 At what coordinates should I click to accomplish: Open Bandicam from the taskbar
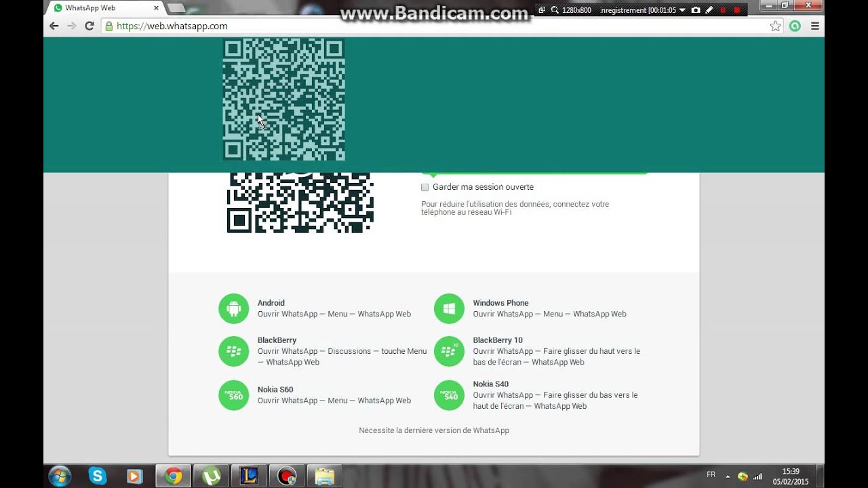[x=287, y=476]
